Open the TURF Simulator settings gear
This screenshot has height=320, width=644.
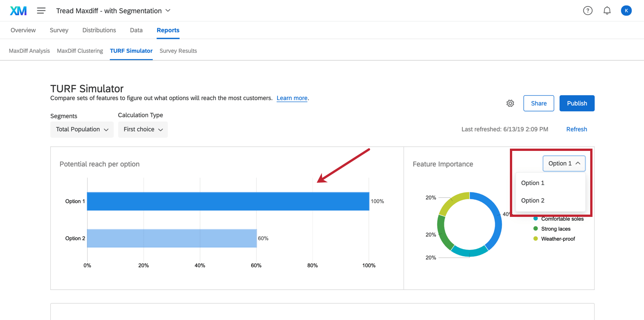coord(510,103)
